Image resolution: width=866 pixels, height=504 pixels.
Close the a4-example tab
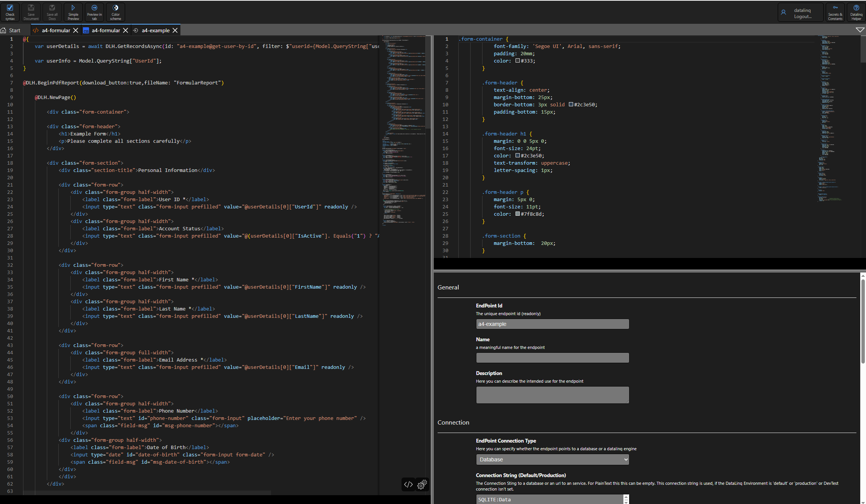[175, 30]
